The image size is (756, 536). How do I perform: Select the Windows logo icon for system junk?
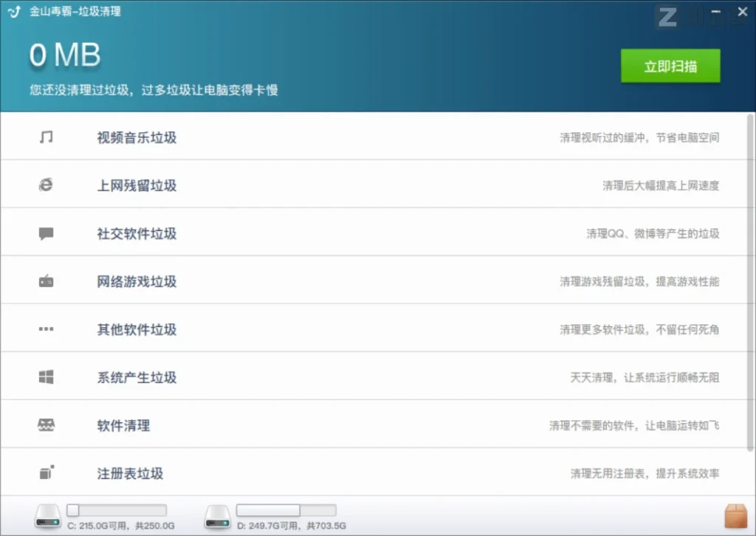(46, 377)
